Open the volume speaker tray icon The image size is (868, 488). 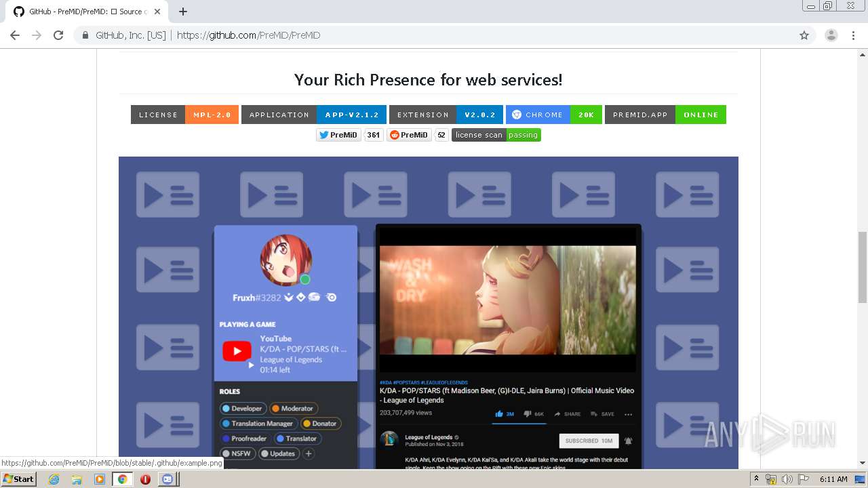point(787,479)
